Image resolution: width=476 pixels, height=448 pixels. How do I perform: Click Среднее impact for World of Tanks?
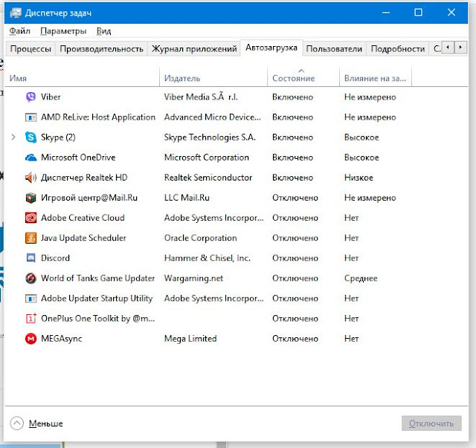pyautogui.click(x=361, y=278)
